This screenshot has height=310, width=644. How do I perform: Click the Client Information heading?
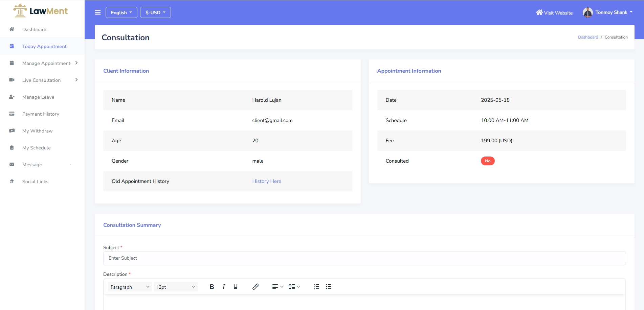coord(126,71)
